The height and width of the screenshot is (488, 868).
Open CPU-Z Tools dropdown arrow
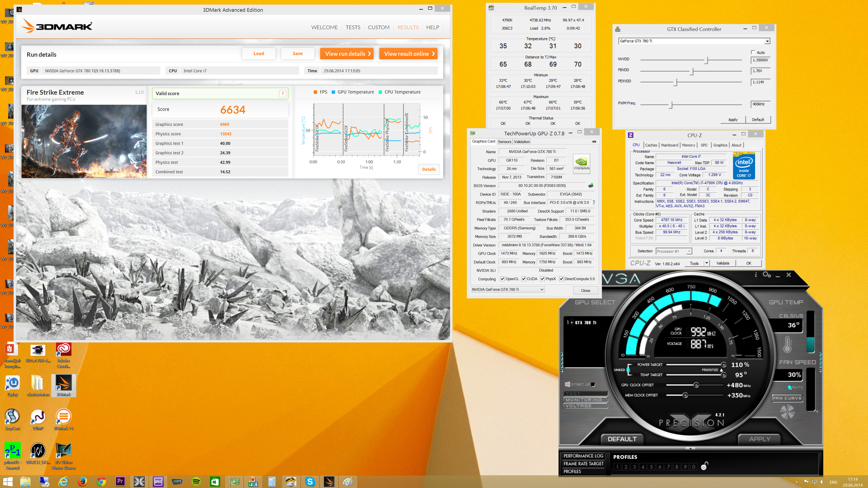click(707, 263)
